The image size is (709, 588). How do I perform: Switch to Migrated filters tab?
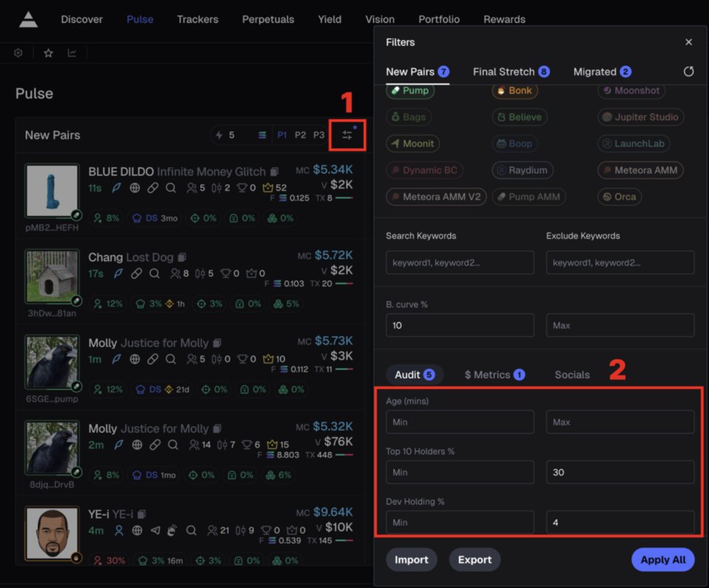[602, 72]
